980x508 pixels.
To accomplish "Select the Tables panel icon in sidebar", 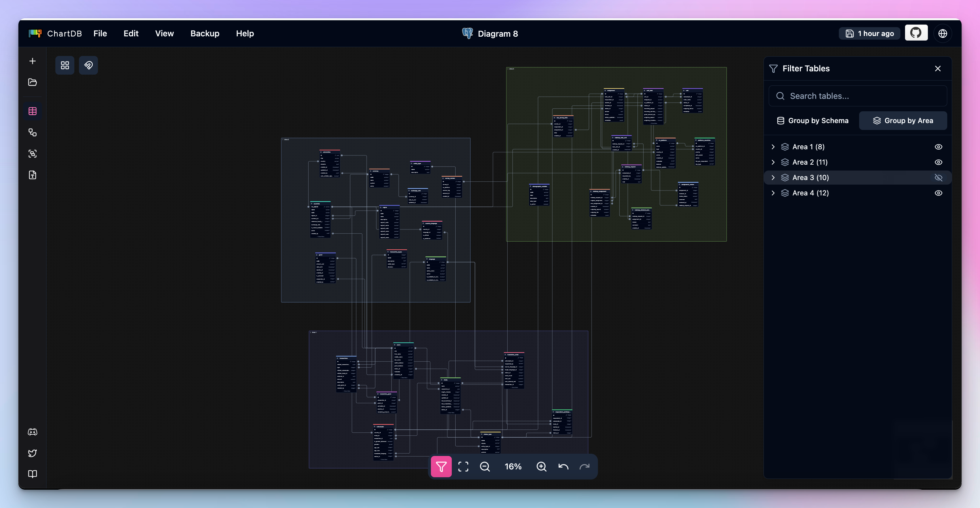I will point(32,111).
